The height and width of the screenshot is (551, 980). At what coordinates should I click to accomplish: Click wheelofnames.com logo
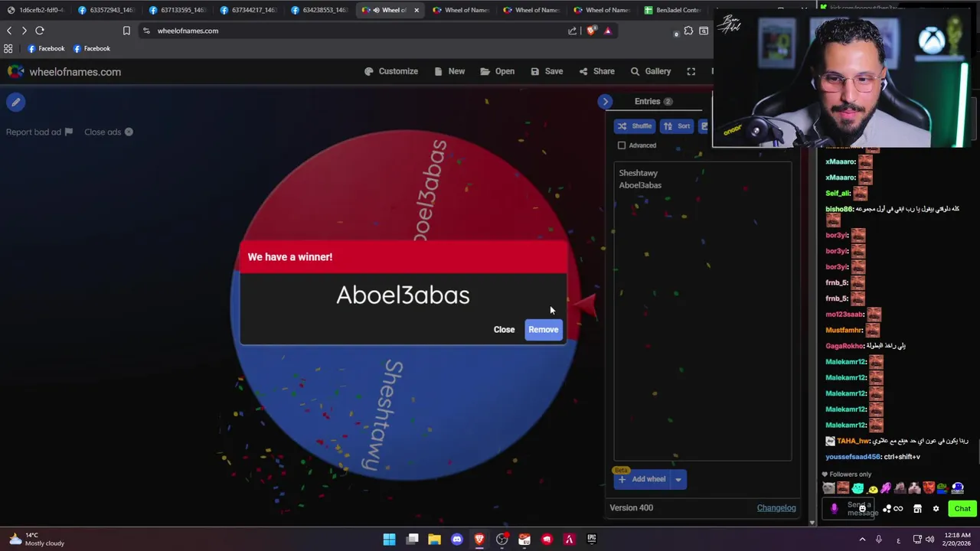coord(64,72)
